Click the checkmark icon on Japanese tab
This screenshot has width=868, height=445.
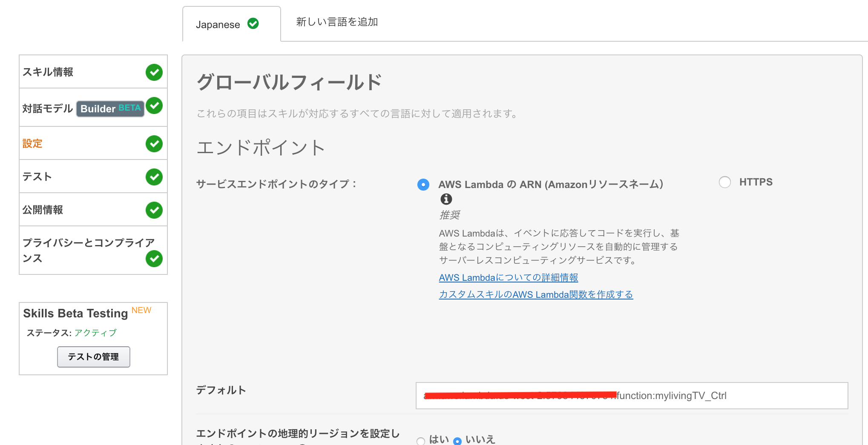pos(253,24)
